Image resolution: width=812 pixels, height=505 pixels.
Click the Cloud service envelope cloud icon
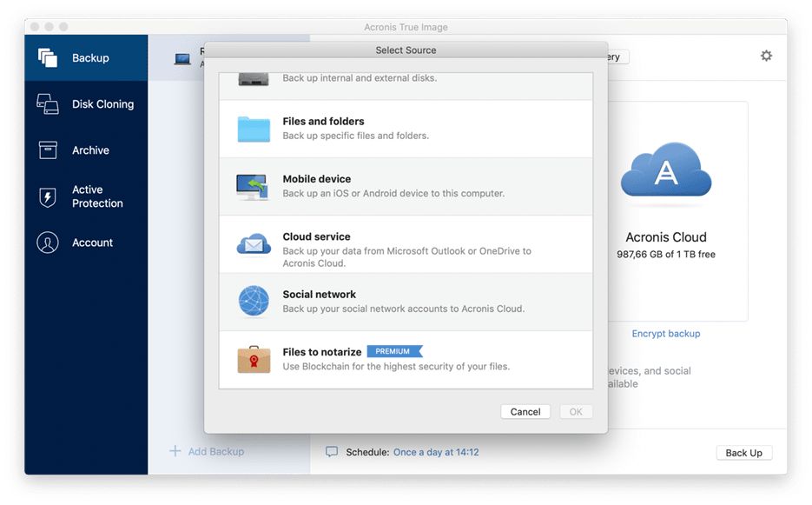pos(254,244)
